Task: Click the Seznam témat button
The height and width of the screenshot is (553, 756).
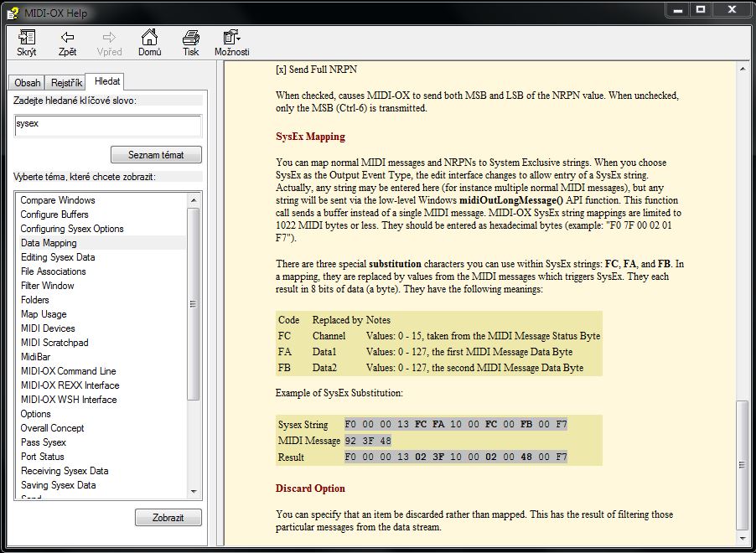Action: pos(156,155)
